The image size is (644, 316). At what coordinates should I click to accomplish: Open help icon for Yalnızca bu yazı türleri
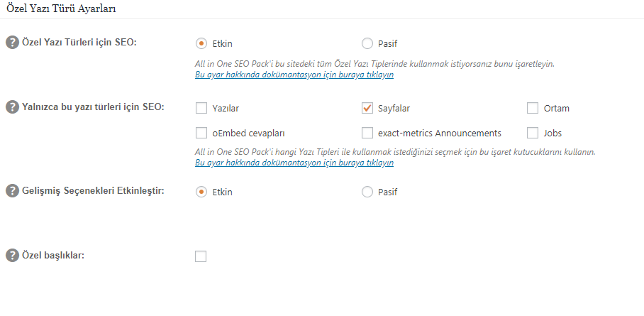12,107
